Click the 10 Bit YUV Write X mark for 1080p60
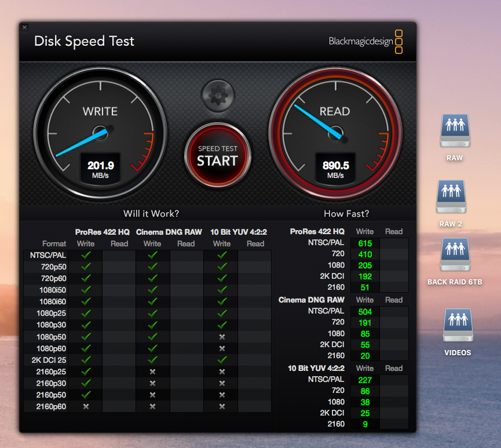Image resolution: width=501 pixels, height=448 pixels. [x=222, y=348]
